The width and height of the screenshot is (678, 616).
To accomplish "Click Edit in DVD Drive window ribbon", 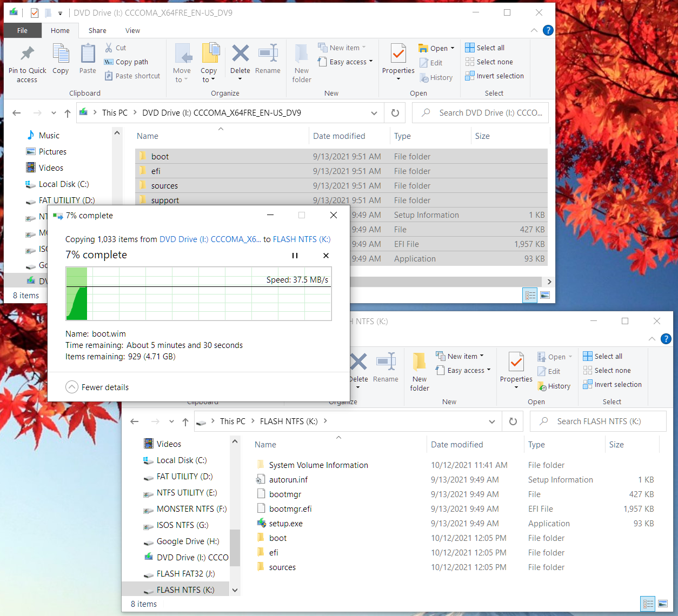I will point(431,63).
